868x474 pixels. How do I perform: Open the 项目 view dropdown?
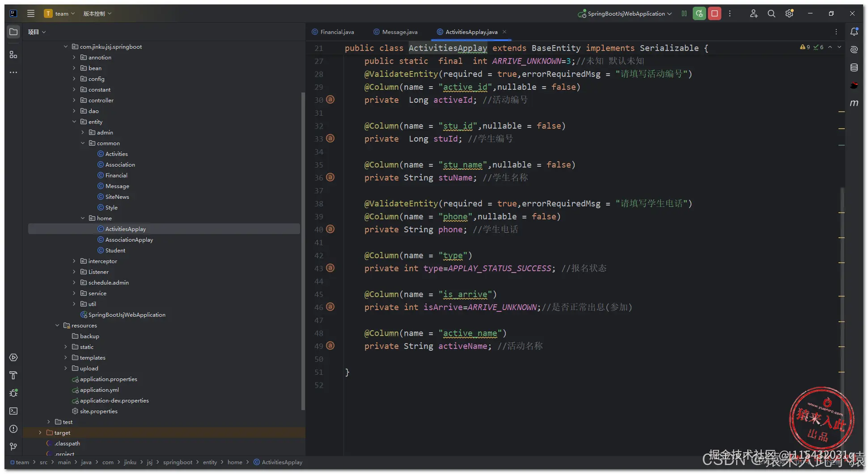[x=37, y=32]
